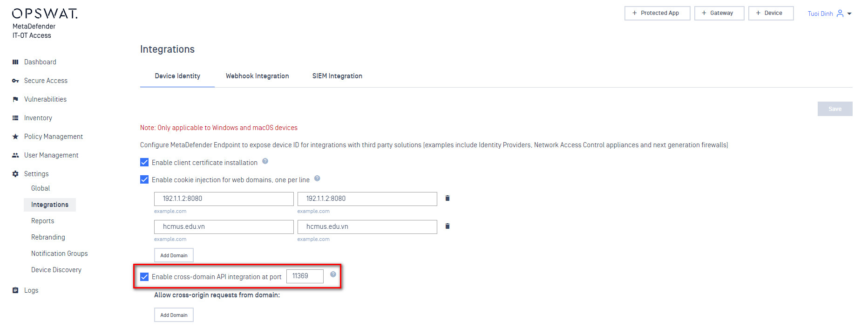Screen dimensions: 868x336
Task: Collapse the Settings menu
Action: 36,174
